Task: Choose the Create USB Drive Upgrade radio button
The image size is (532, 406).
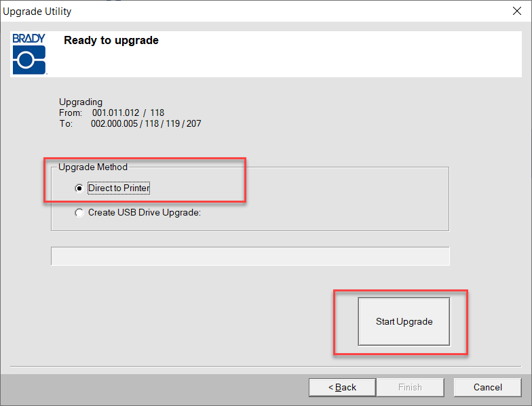Action: pyautogui.click(x=79, y=212)
